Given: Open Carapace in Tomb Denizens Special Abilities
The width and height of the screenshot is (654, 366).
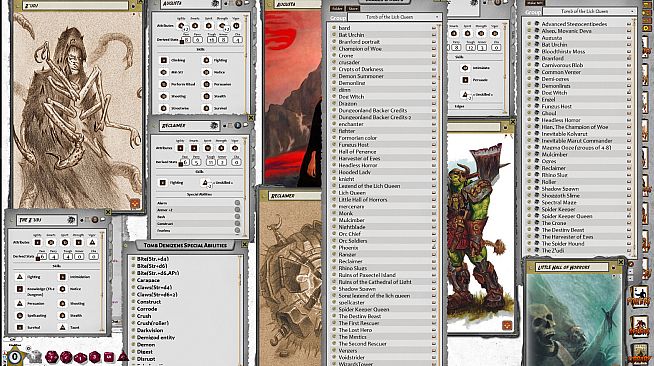Looking at the screenshot, I should click(148, 280).
